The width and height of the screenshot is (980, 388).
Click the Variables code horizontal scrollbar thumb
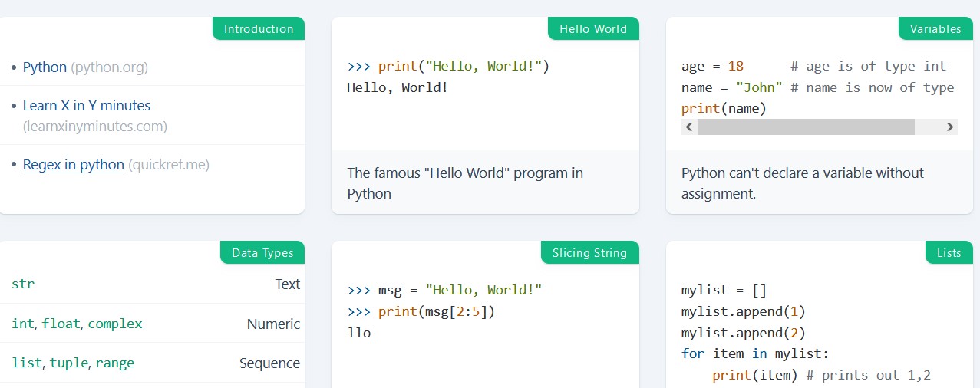pos(805,127)
